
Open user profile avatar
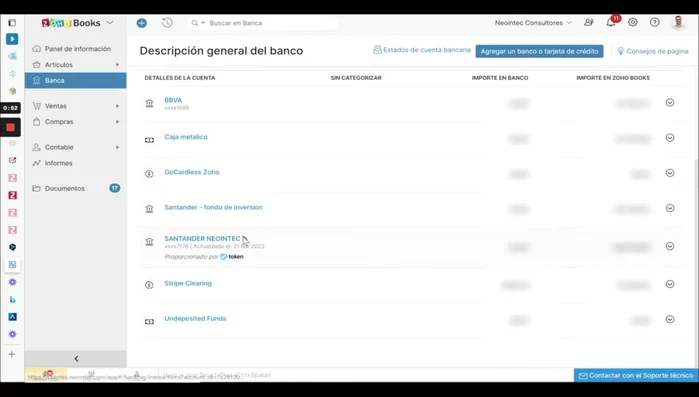(x=678, y=22)
